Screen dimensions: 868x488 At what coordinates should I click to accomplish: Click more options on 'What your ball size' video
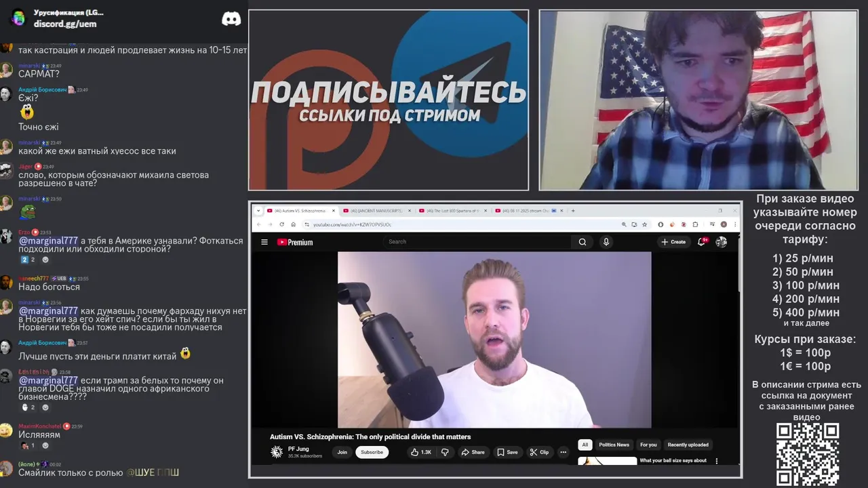pyautogui.click(x=717, y=462)
